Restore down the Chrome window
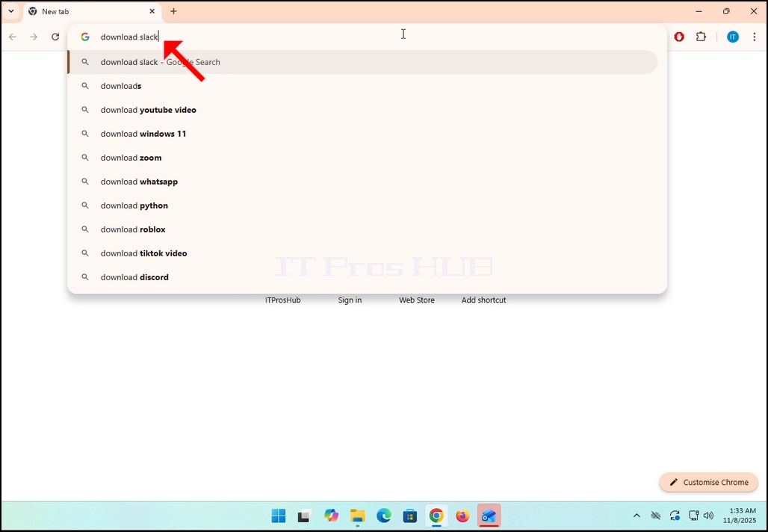Screen dimensions: 768x532 [x=726, y=11]
